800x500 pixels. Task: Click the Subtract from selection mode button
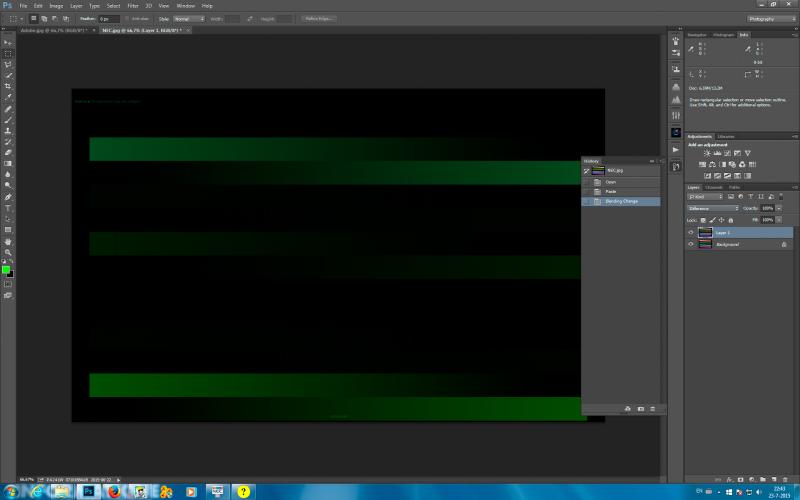pyautogui.click(x=55, y=19)
